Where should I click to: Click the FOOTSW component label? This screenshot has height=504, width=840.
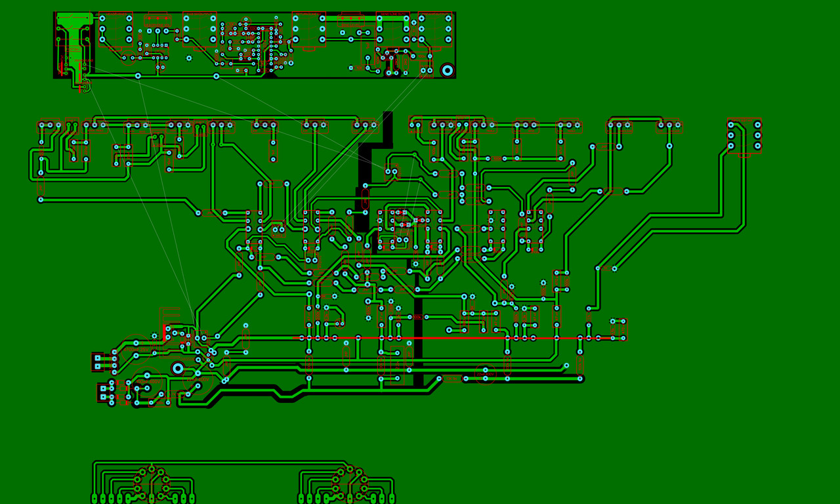(x=73, y=48)
